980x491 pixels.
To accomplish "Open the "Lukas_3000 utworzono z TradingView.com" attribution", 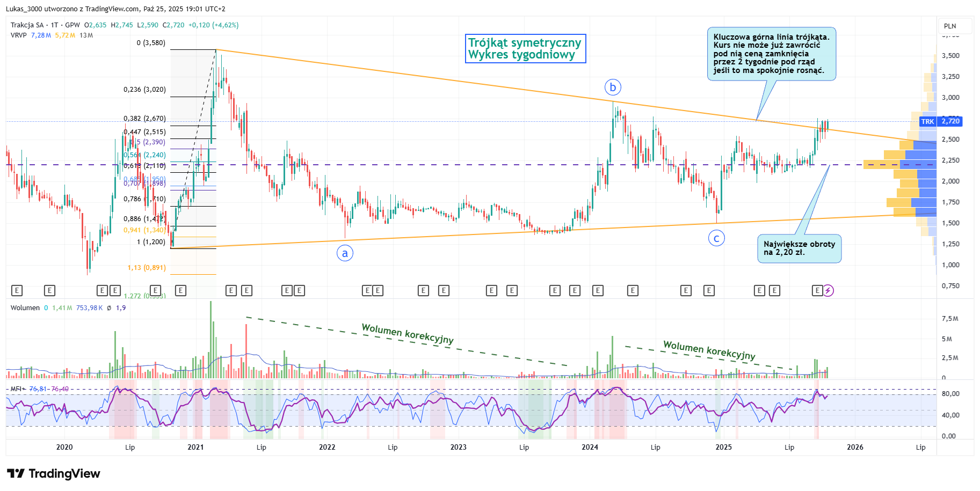I will click(115, 9).
